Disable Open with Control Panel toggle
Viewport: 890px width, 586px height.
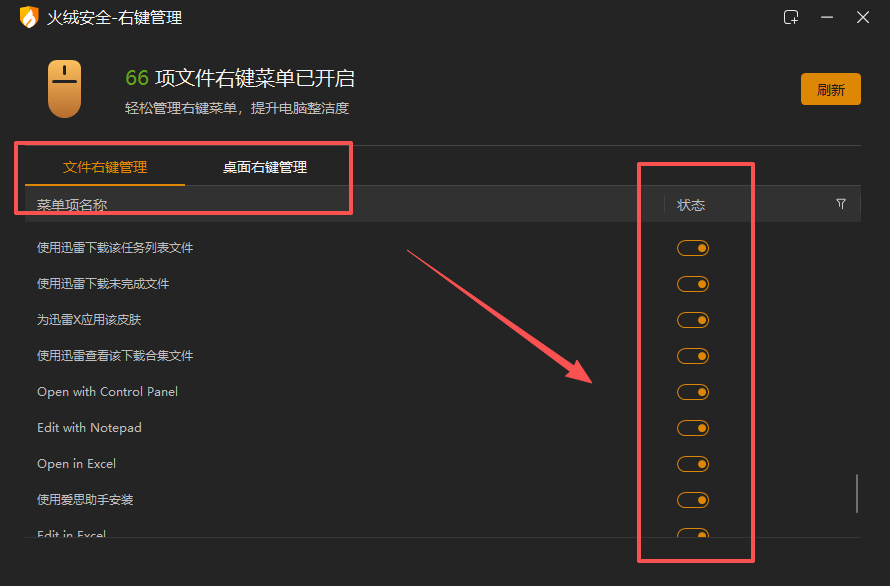692,392
